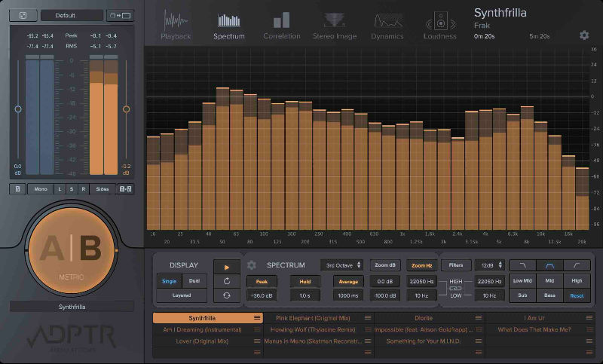Click the loop sync arrows icon

coord(227,295)
